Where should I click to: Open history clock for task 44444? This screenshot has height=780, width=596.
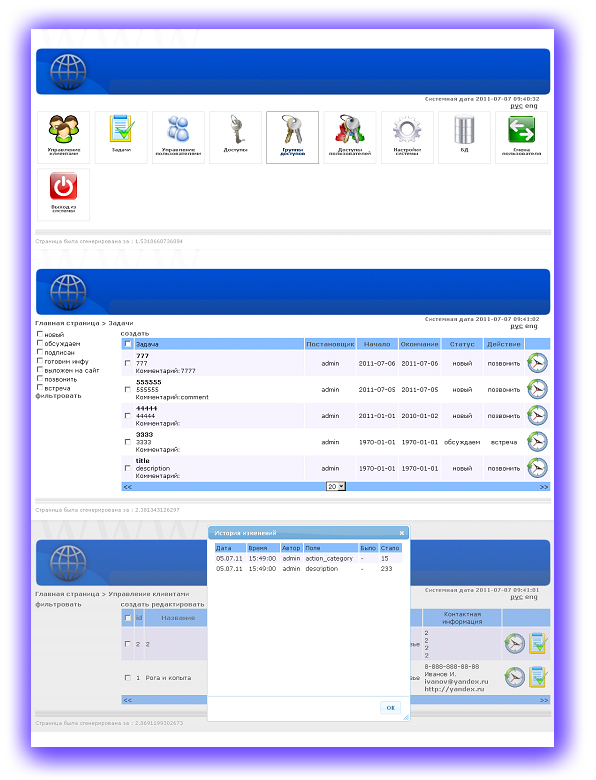[x=537, y=415]
